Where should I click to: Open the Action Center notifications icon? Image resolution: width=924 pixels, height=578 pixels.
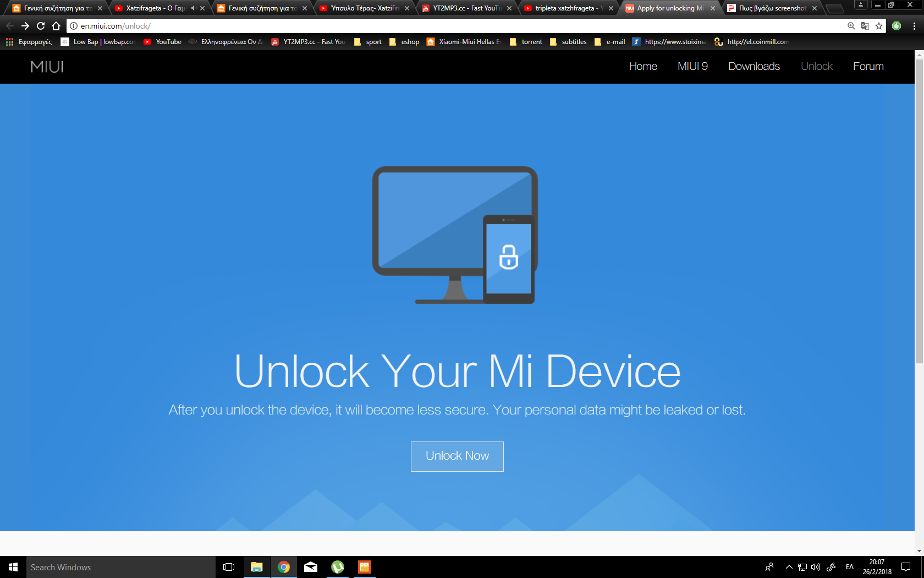pyautogui.click(x=906, y=567)
